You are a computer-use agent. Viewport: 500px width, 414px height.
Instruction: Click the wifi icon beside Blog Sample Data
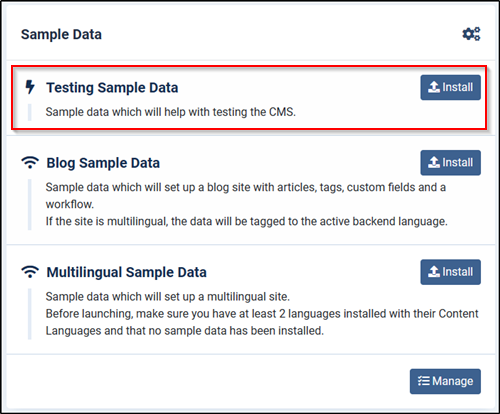pos(30,162)
